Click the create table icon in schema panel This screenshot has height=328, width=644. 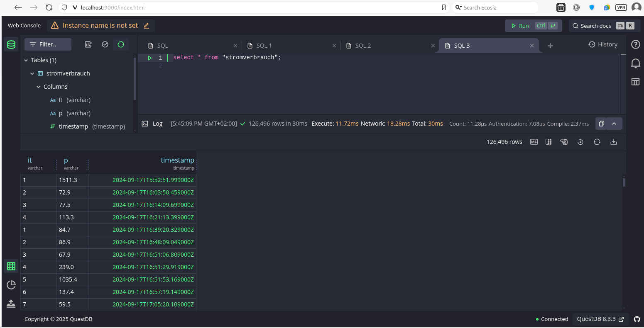tap(88, 44)
